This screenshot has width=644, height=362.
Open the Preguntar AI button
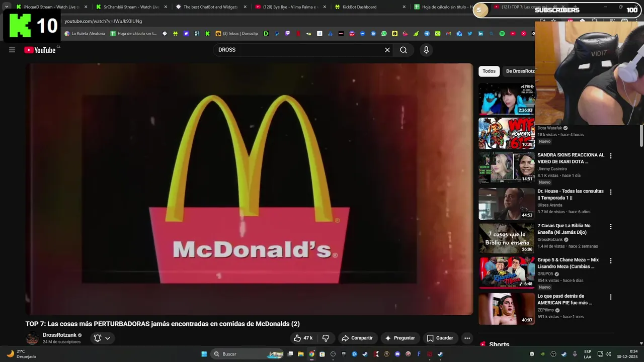(400, 338)
